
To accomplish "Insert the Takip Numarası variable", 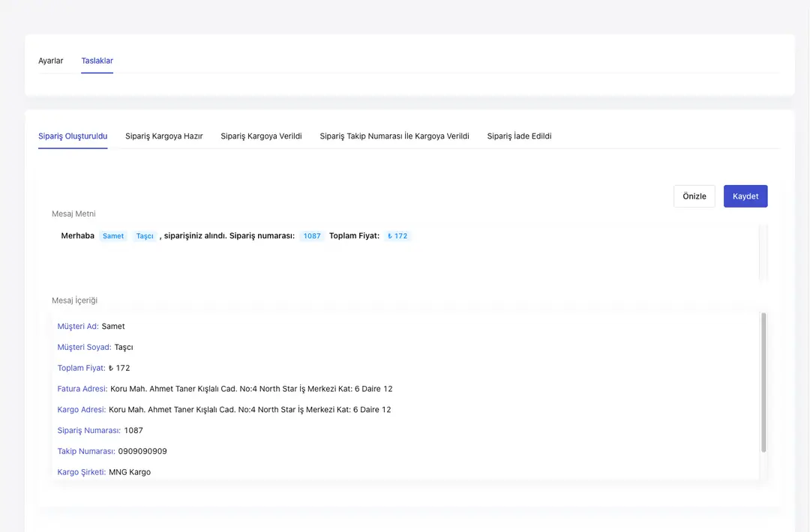I will point(86,452).
